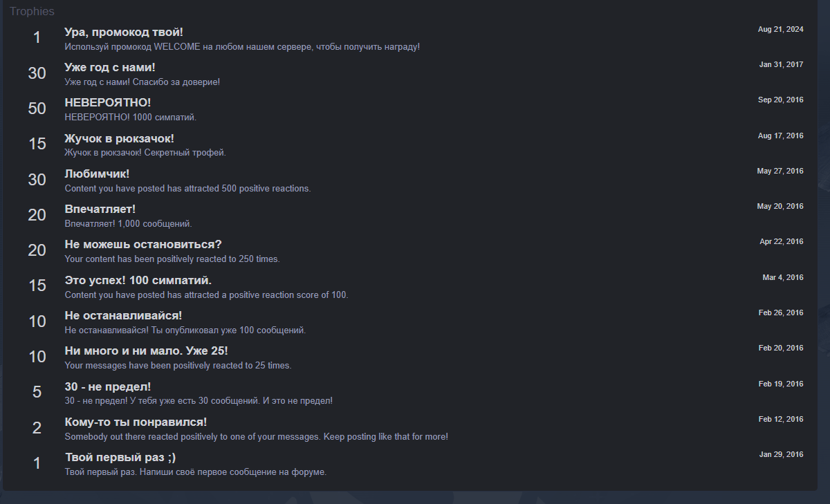Select the "Не останавливайся!" trophy title
The height and width of the screenshot is (504, 830).
click(123, 315)
